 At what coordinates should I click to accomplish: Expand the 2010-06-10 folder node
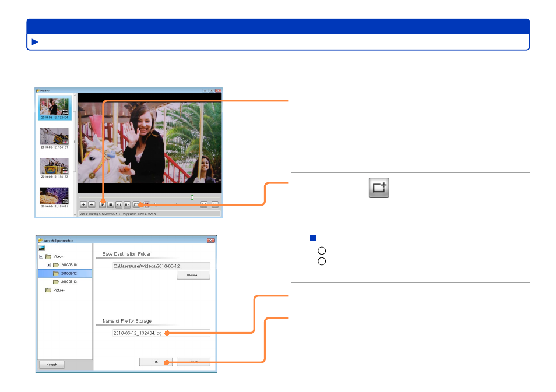pos(48,265)
